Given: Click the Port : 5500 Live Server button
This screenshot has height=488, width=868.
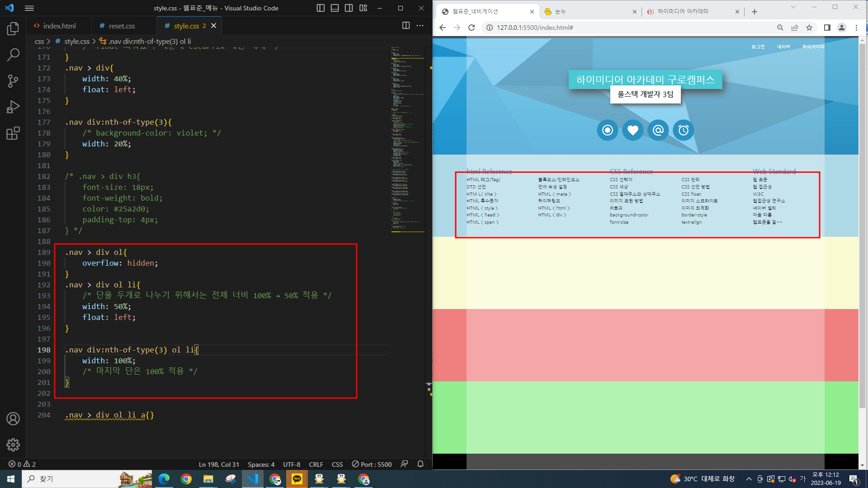Looking at the screenshot, I should coord(372,464).
